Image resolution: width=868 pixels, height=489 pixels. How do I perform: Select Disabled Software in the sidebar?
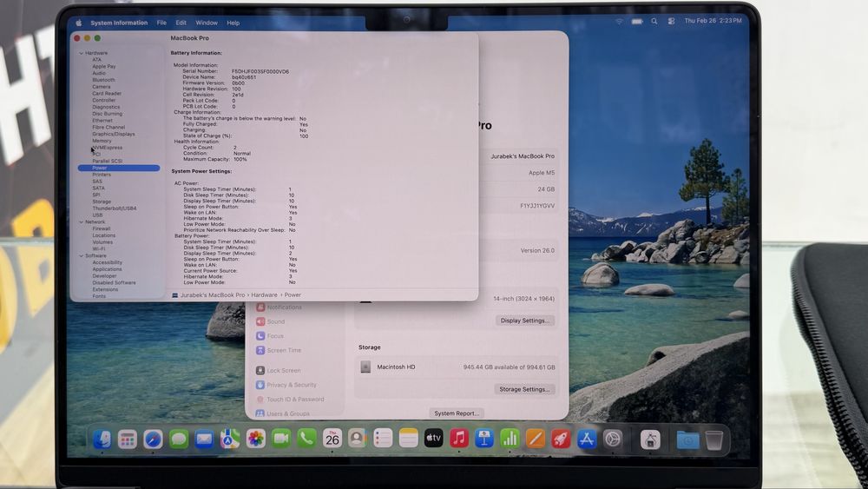tap(114, 282)
